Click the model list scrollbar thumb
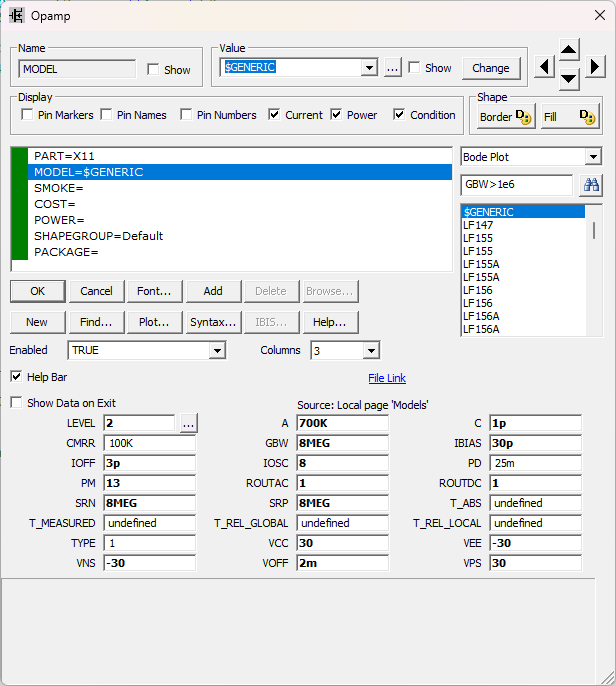The width and height of the screenshot is (616, 686). point(594,230)
